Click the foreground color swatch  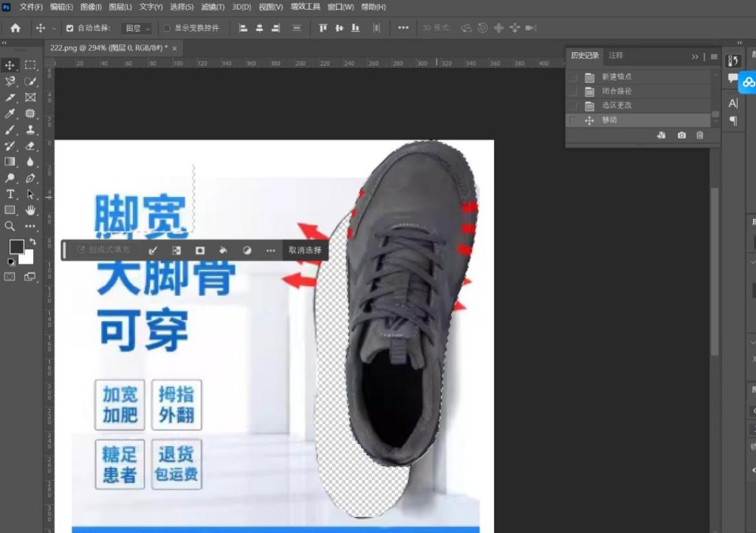pos(16,246)
